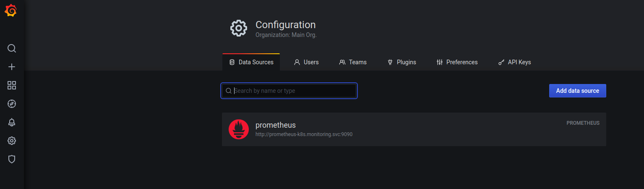Screen dimensions: 644x189
Task: Click the Prometheus URL text
Action: coord(304,134)
